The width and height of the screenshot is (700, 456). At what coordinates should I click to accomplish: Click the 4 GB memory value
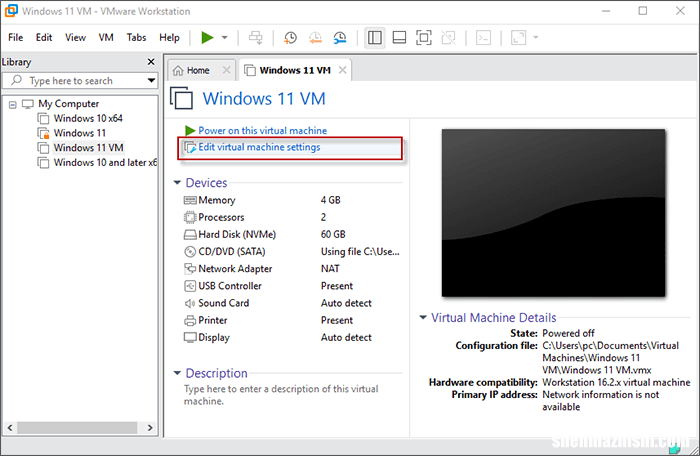(330, 200)
